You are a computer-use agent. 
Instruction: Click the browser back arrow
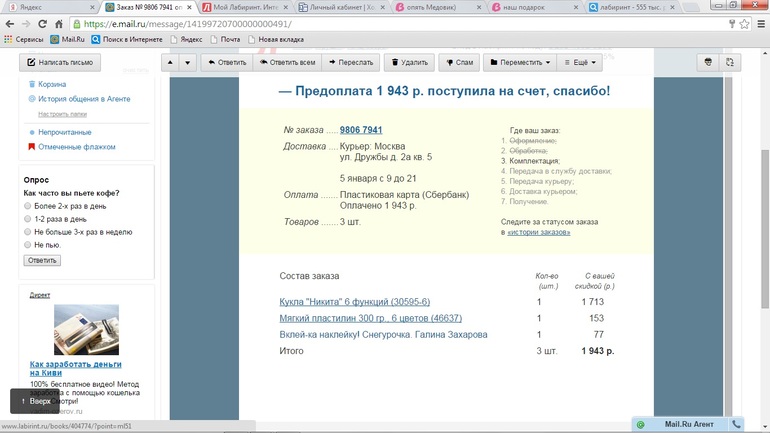(x=11, y=24)
